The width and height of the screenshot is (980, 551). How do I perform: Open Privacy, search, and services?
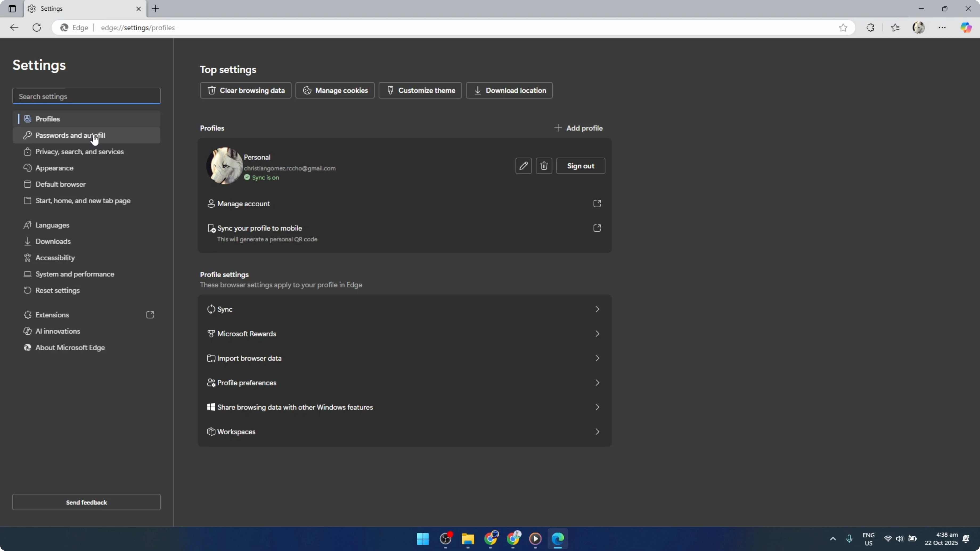[86, 152]
